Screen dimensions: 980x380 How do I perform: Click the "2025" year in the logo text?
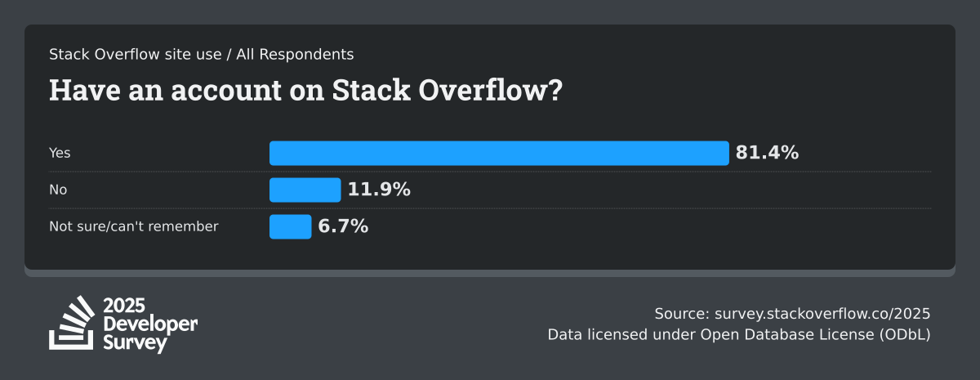point(124,307)
